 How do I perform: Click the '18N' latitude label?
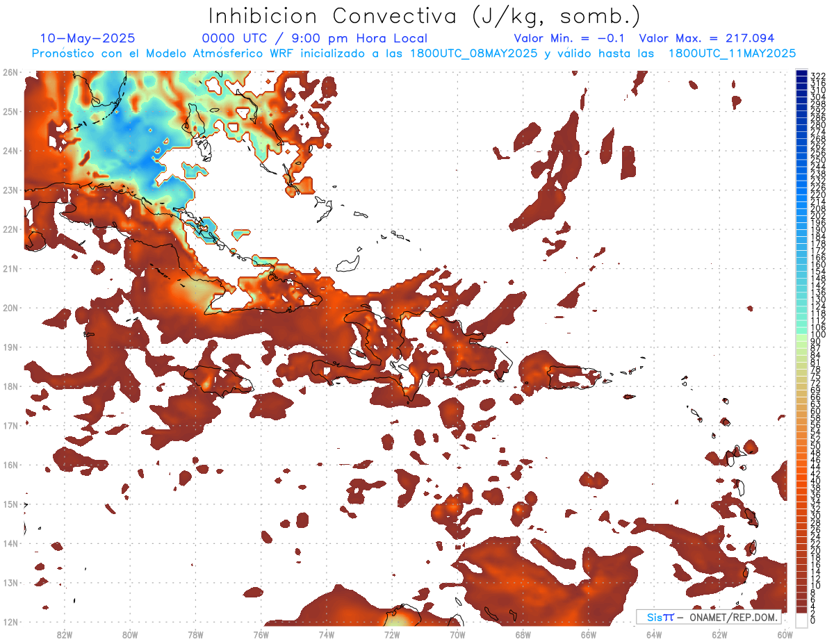[x=10, y=386]
